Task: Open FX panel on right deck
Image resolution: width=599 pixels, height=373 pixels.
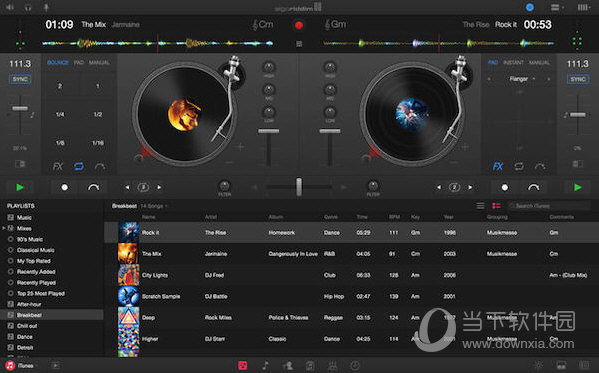Action: [498, 166]
